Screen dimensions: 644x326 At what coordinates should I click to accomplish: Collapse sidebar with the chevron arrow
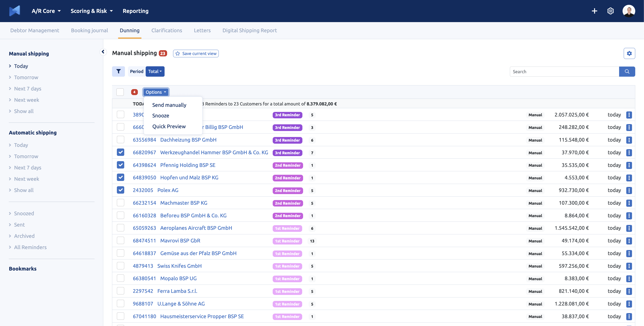tap(103, 52)
